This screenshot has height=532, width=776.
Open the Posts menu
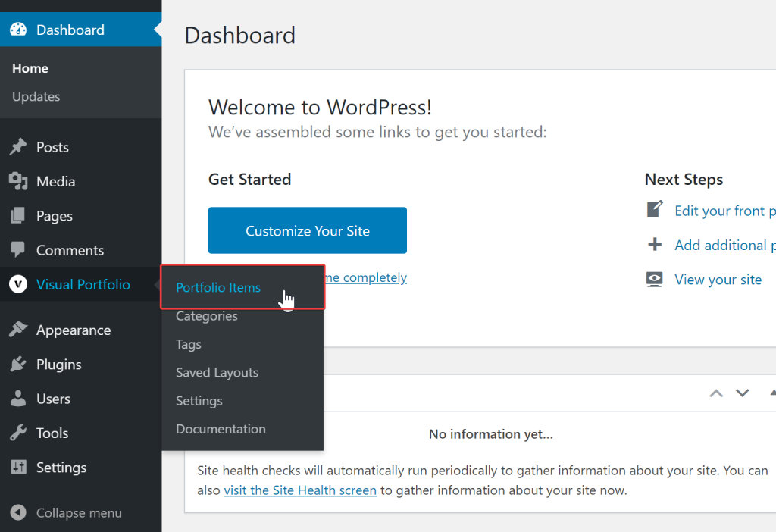[x=80, y=147]
